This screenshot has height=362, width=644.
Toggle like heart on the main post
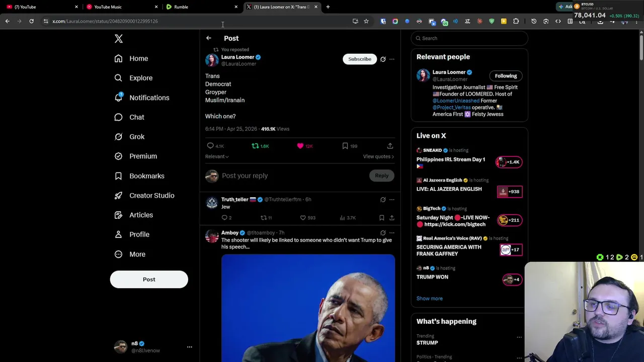pos(300,146)
